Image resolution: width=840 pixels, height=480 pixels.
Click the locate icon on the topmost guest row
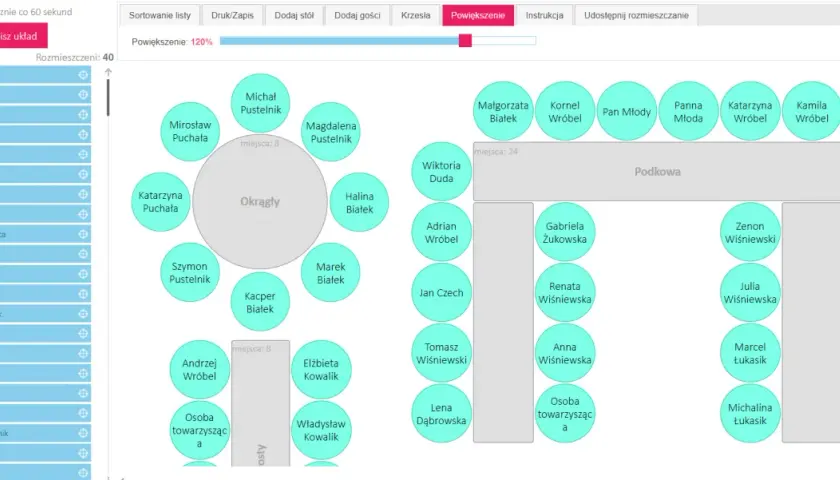point(83,75)
